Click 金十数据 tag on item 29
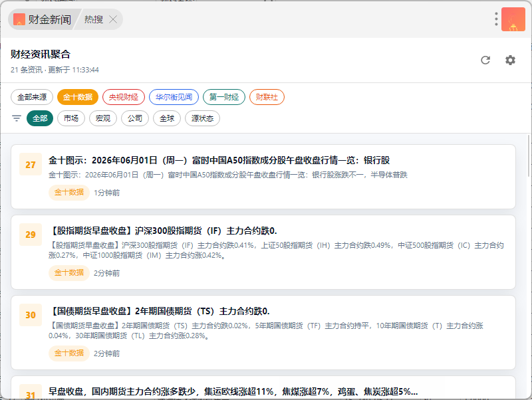 [x=69, y=273]
